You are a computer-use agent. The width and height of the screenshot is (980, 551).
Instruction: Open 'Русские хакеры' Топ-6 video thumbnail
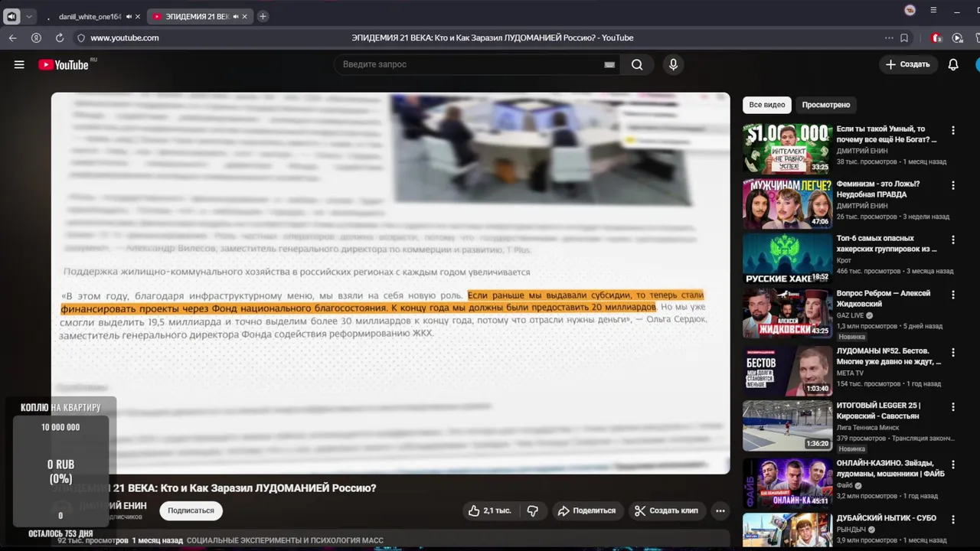coord(787,258)
